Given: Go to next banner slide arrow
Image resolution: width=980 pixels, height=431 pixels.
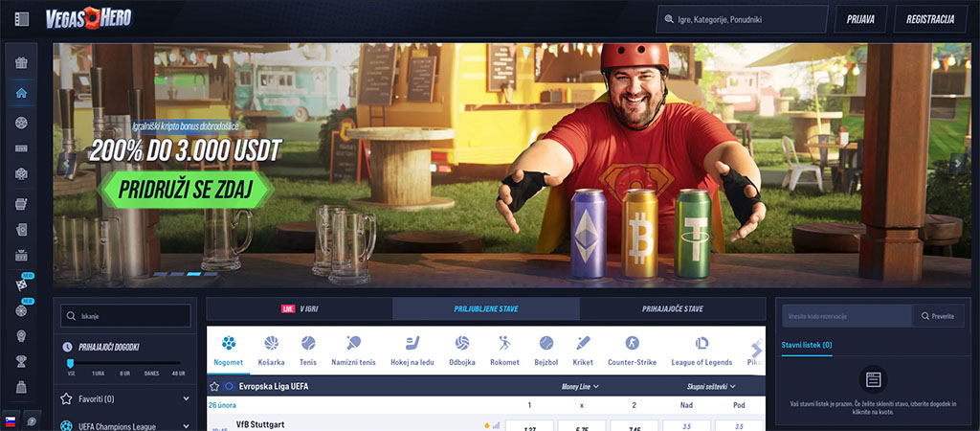Looking at the screenshot, I should tap(957, 164).
